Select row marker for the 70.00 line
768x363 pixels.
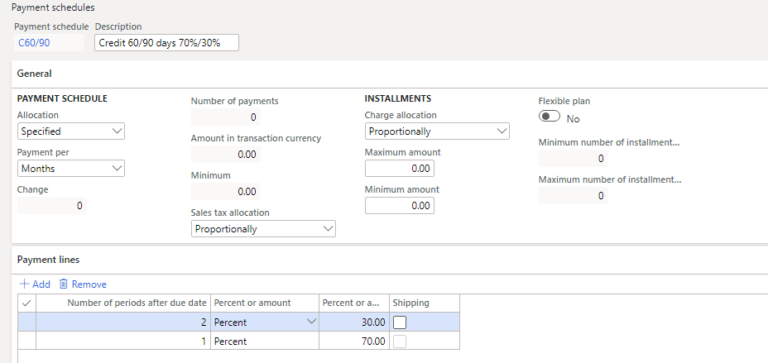[x=27, y=341]
